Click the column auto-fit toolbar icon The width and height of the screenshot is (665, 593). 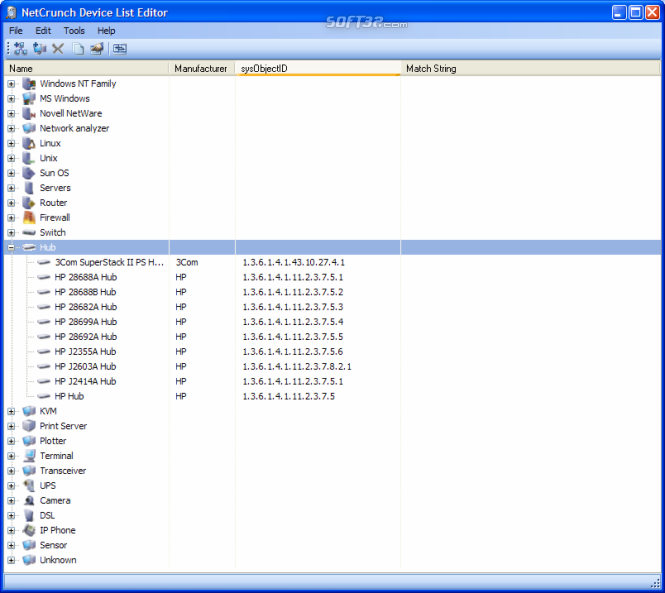pos(120,49)
